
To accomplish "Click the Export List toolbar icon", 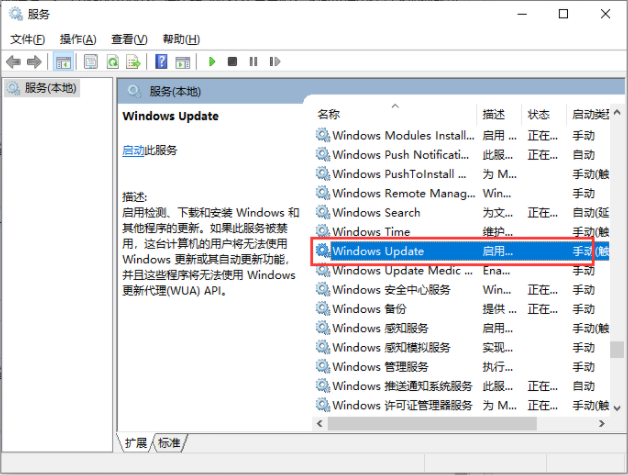I will tap(132, 62).
